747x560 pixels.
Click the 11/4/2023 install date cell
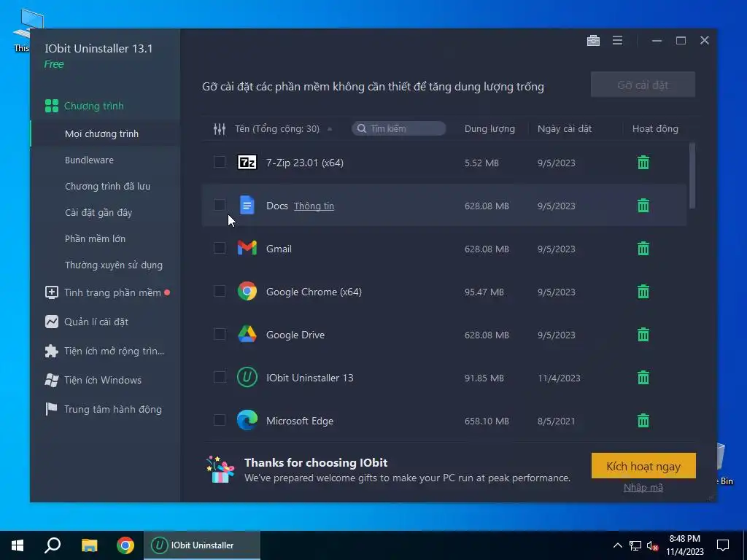559,378
